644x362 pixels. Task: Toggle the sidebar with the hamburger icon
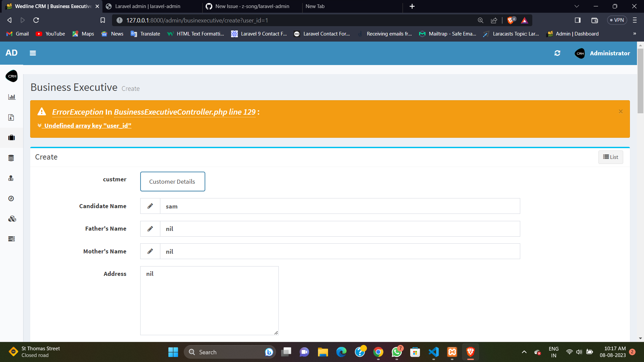coord(33,53)
